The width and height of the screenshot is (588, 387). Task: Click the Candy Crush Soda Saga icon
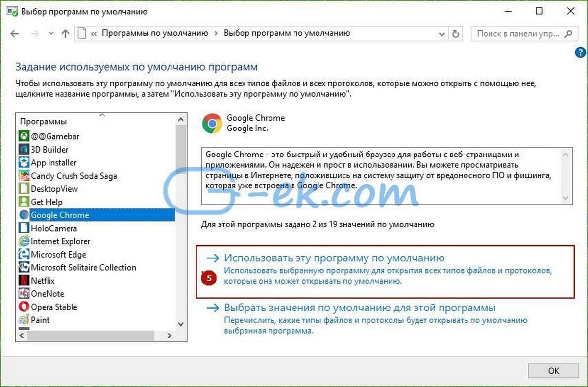(x=24, y=176)
